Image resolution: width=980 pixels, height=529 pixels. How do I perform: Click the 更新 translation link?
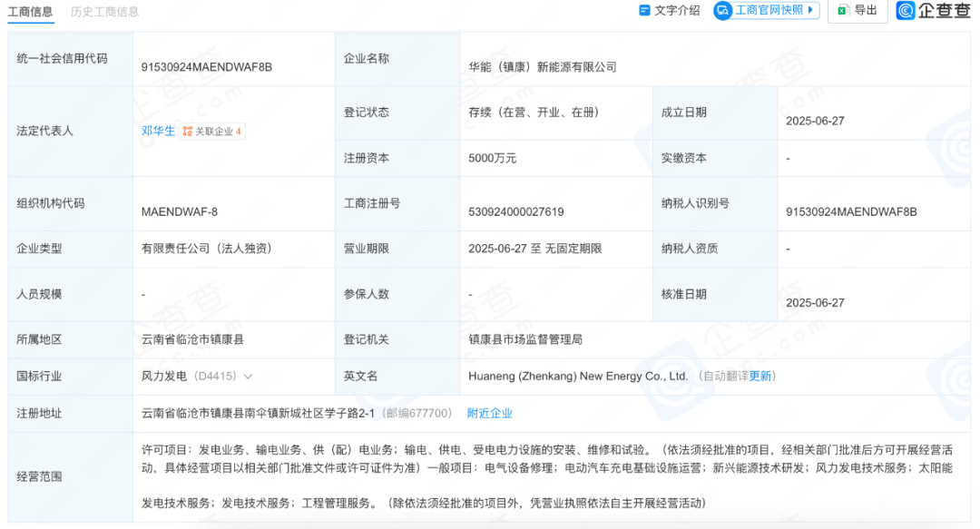tap(760, 376)
